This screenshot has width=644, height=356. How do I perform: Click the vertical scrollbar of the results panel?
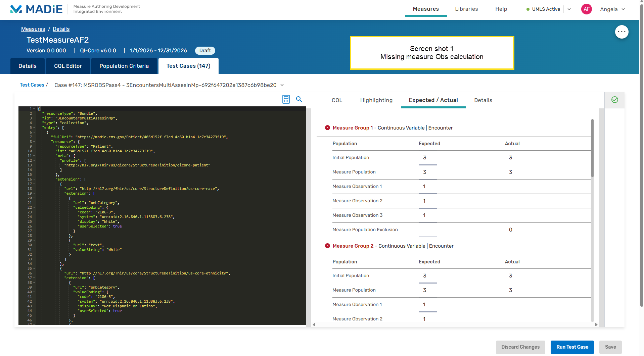pyautogui.click(x=592, y=148)
